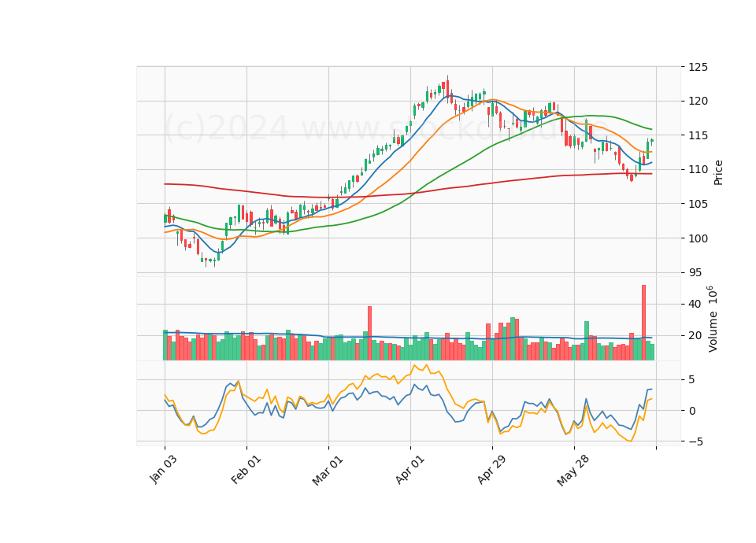Click the tall red volume bar in mid-March

[370, 333]
